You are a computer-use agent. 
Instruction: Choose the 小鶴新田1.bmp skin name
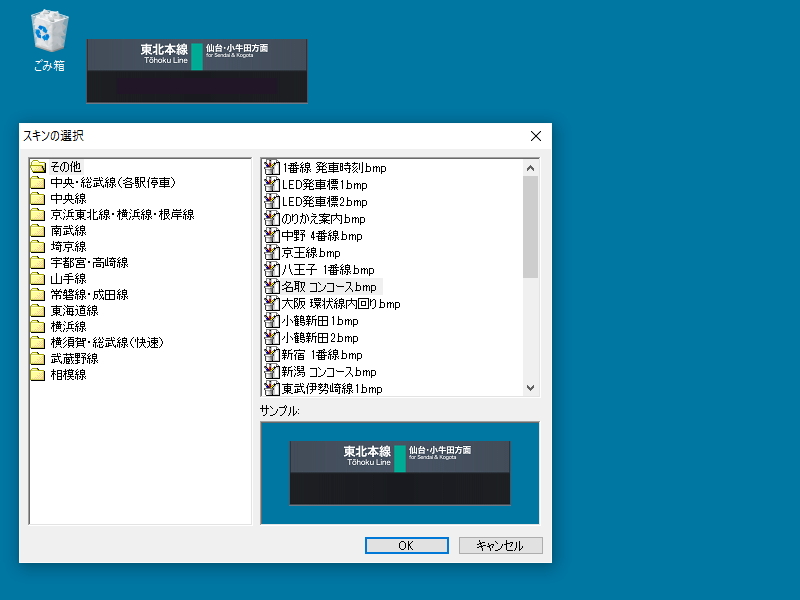tap(320, 321)
